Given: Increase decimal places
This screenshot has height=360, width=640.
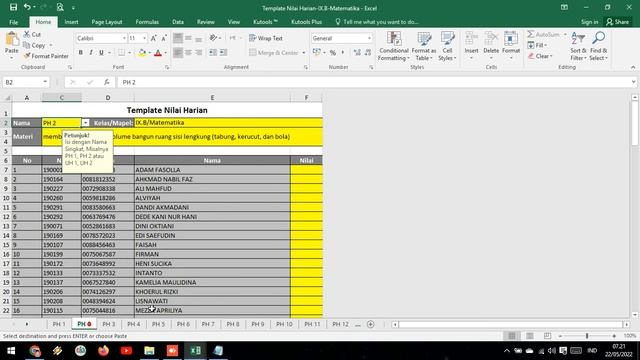Looking at the screenshot, I should click(357, 53).
